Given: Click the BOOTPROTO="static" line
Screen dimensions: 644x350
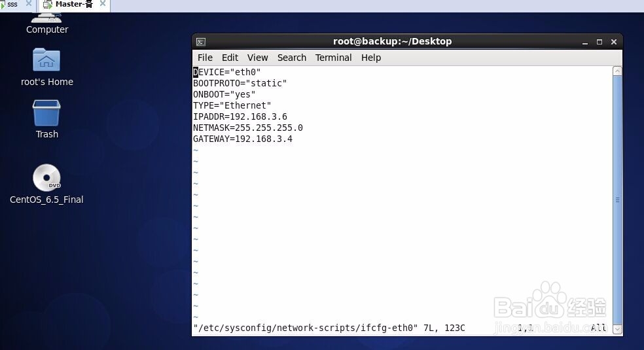Looking at the screenshot, I should point(240,83).
